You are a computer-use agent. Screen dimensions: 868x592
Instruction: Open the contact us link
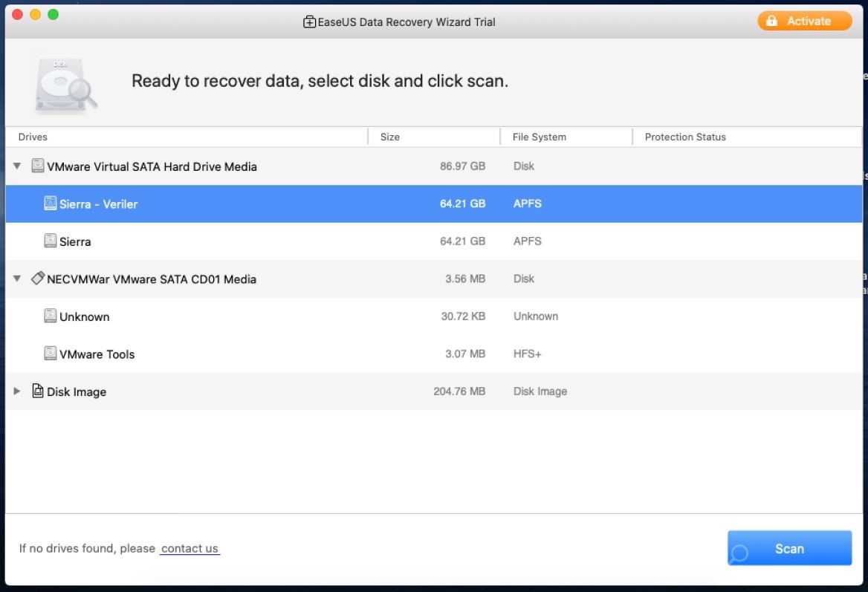point(190,549)
